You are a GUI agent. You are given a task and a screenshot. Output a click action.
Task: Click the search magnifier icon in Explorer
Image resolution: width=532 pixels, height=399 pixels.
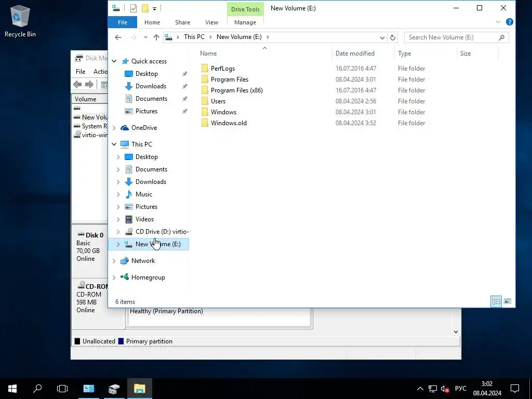(x=501, y=37)
